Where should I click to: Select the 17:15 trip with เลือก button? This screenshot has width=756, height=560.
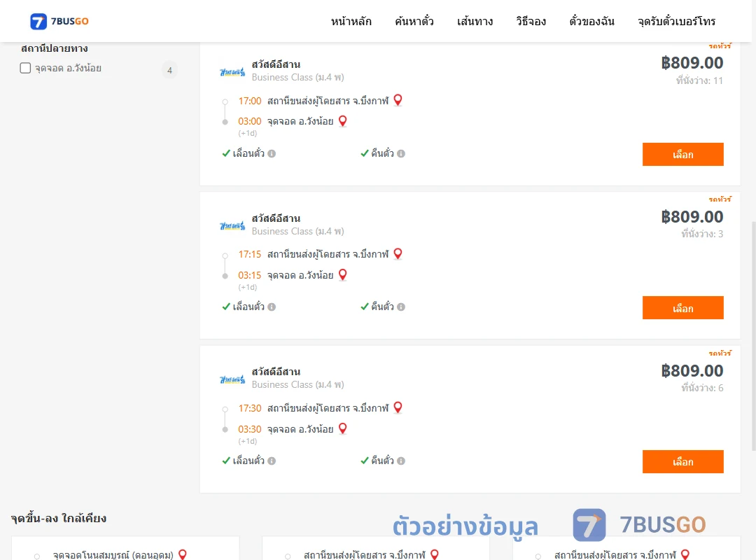[682, 308]
